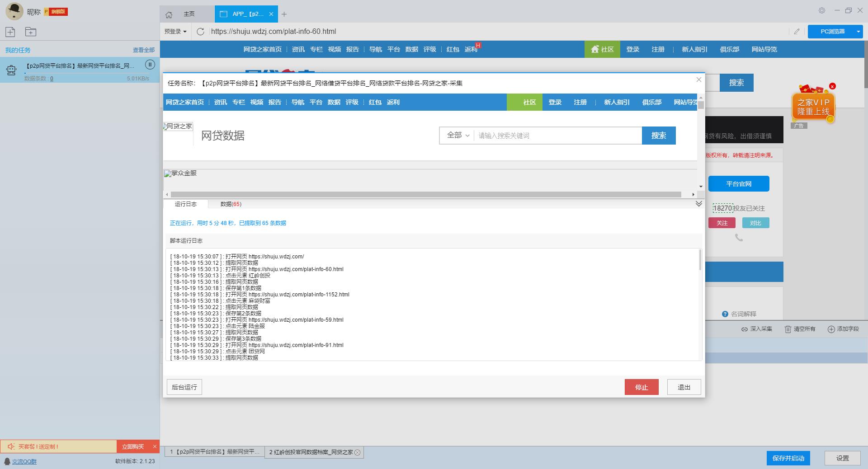Viewport: 868px width, 469px height.
Task: Click the search keyword input field
Action: pyautogui.click(x=557, y=135)
